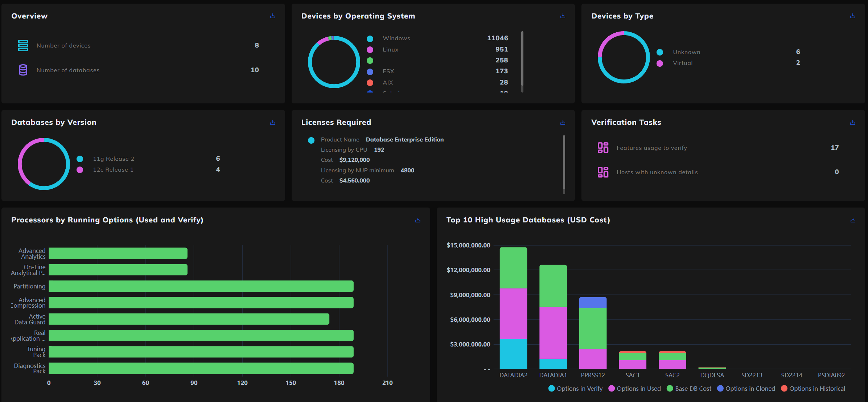This screenshot has height=402, width=868.
Task: Click the Licenses Required panel scrollbar
Action: (x=564, y=161)
